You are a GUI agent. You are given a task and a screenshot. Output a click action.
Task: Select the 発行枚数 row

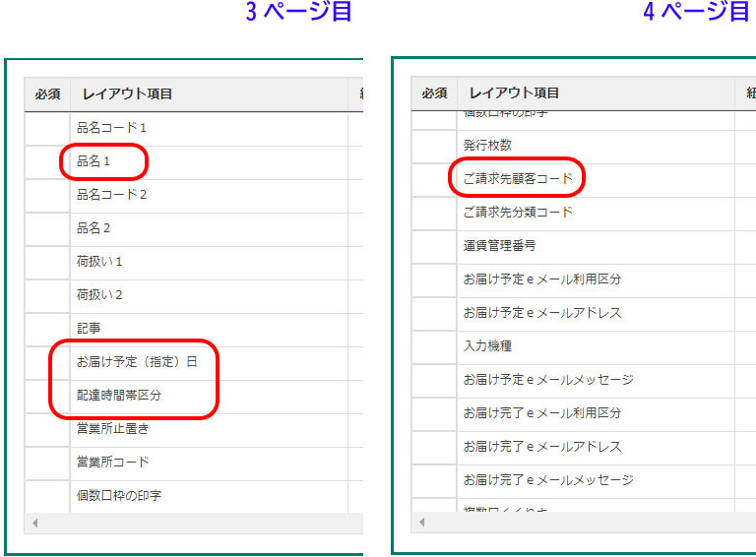pyautogui.click(x=487, y=146)
